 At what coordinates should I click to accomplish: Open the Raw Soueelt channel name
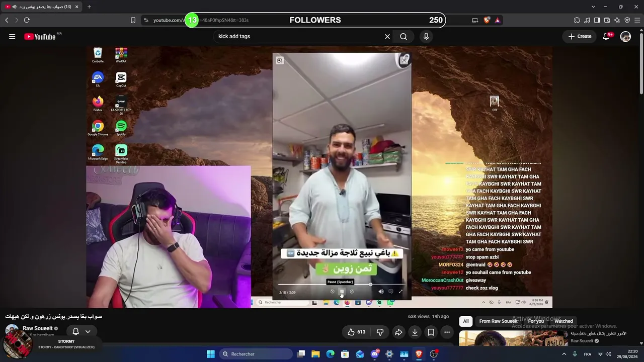[x=38, y=328]
